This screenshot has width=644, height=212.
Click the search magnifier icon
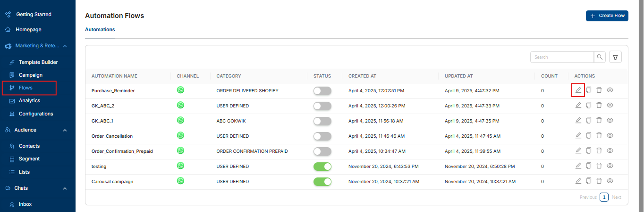click(x=600, y=57)
